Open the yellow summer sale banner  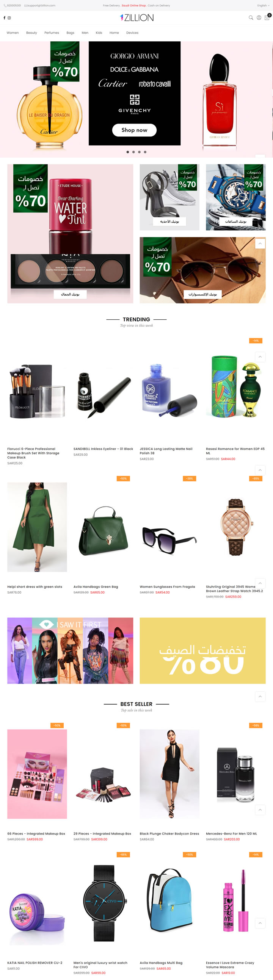202,650
